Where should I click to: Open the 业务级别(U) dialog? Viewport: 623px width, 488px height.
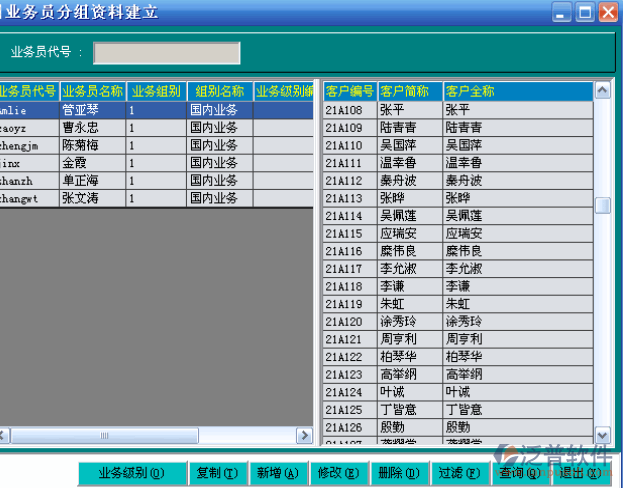(x=132, y=473)
